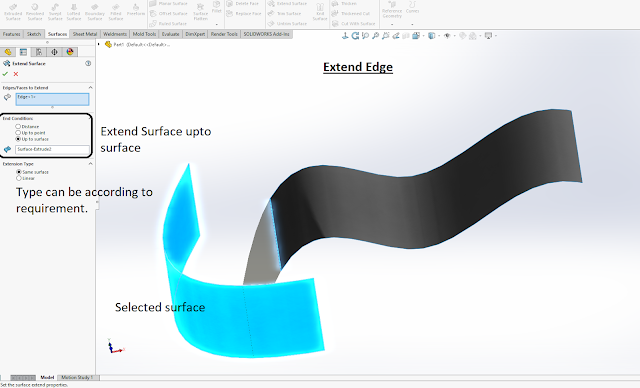Open the FeatureManager design tree tab icon
This screenshot has height=388, width=640.
(8, 52)
